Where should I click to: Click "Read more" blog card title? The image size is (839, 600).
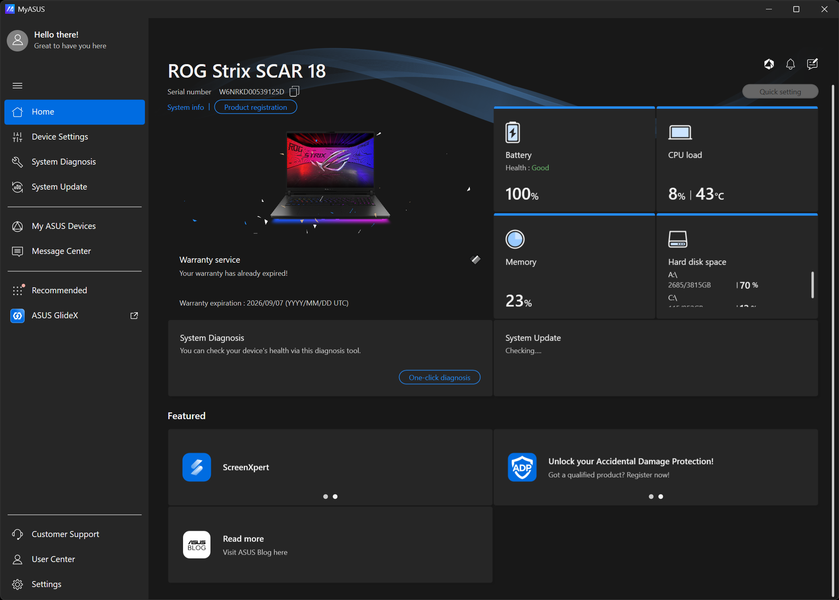pos(243,539)
